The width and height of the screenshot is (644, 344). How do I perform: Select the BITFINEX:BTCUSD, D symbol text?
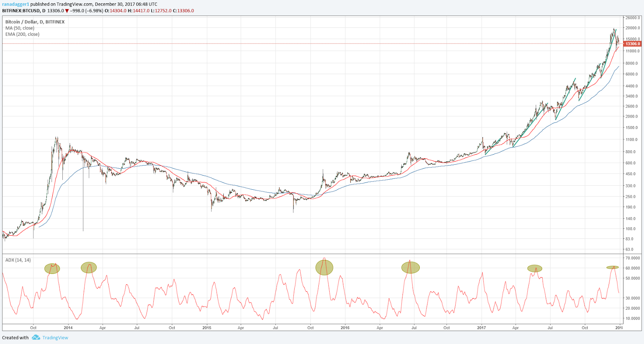(24, 11)
